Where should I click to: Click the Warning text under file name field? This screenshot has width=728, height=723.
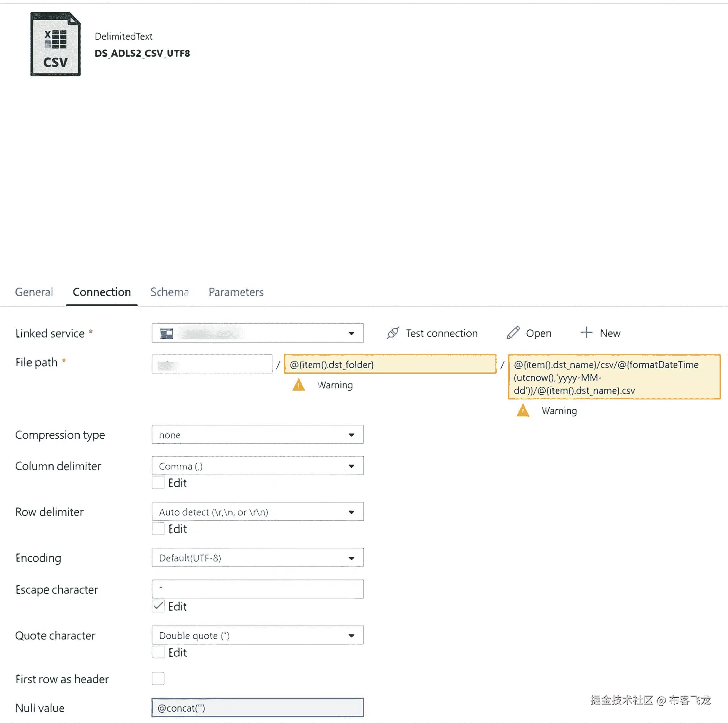pos(559,410)
